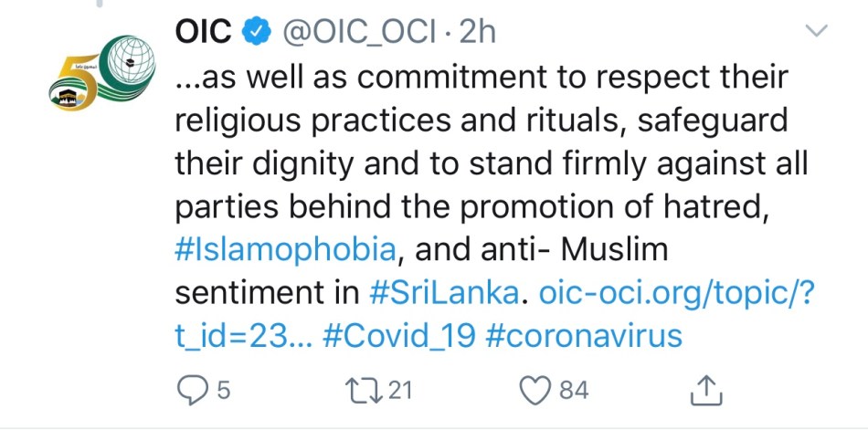Like the tweet with the heart icon

533,391
